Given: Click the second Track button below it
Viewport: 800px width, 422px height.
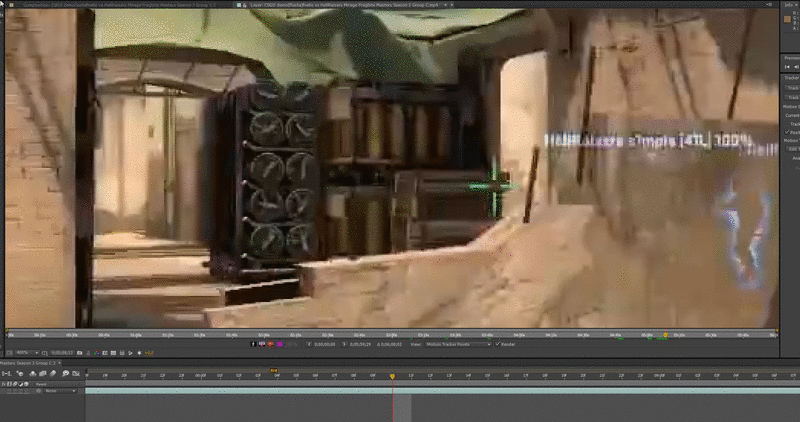Looking at the screenshot, I should click(x=792, y=97).
